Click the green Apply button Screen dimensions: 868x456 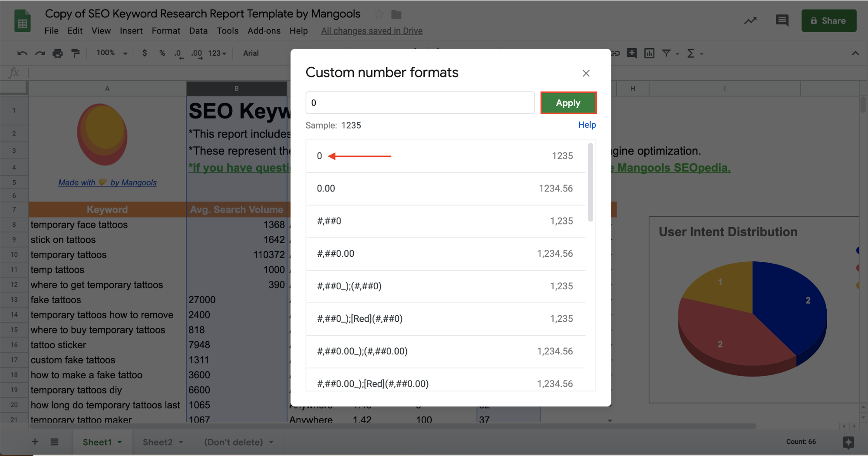[568, 103]
